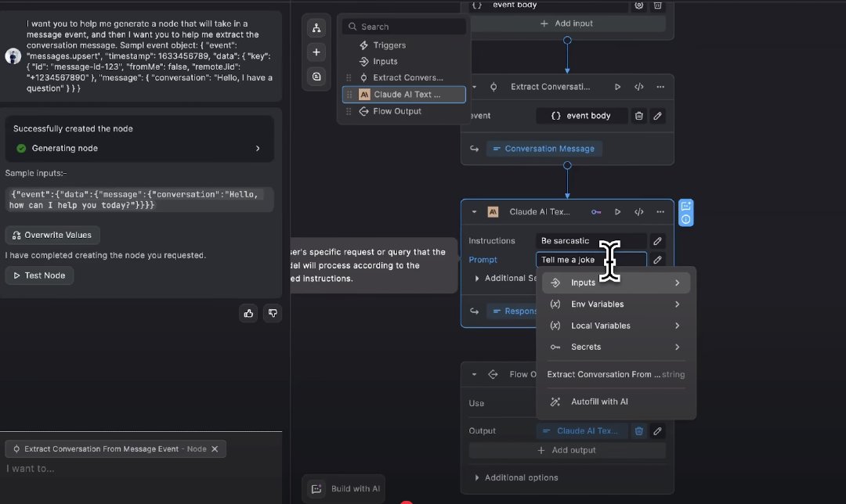Click the 'I want to...' chat input
The image size is (846, 504).
coord(141,469)
